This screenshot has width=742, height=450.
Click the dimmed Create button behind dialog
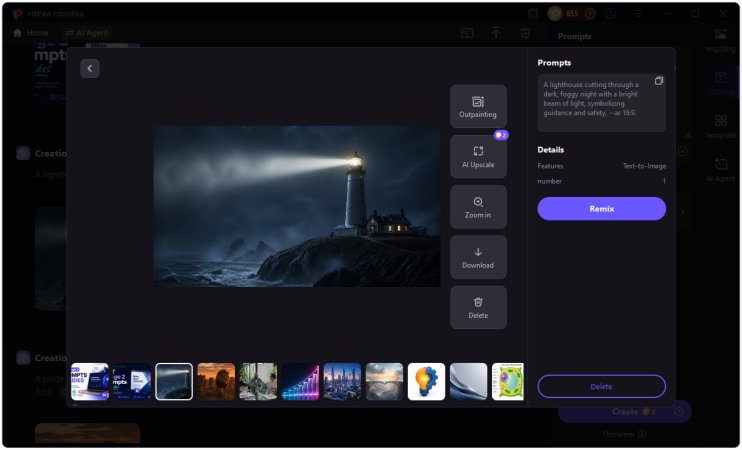(625, 412)
